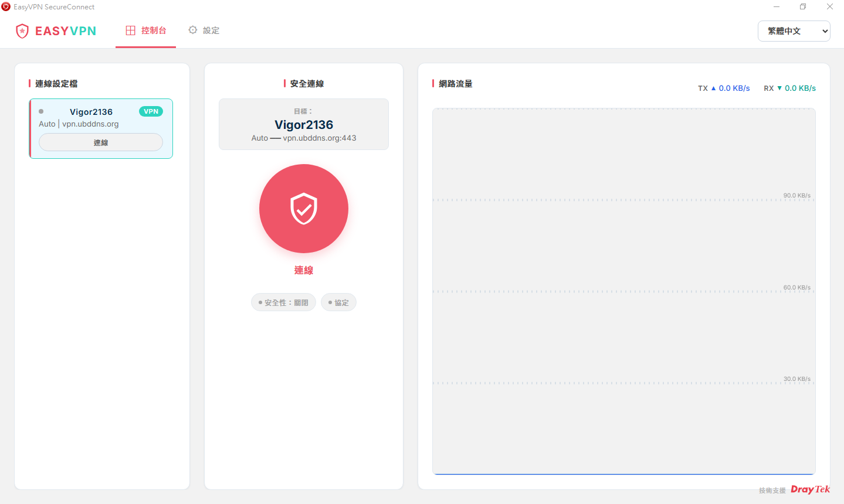Click the VPN badge on Vigor2136 profile
This screenshot has width=844, height=504.
[151, 111]
